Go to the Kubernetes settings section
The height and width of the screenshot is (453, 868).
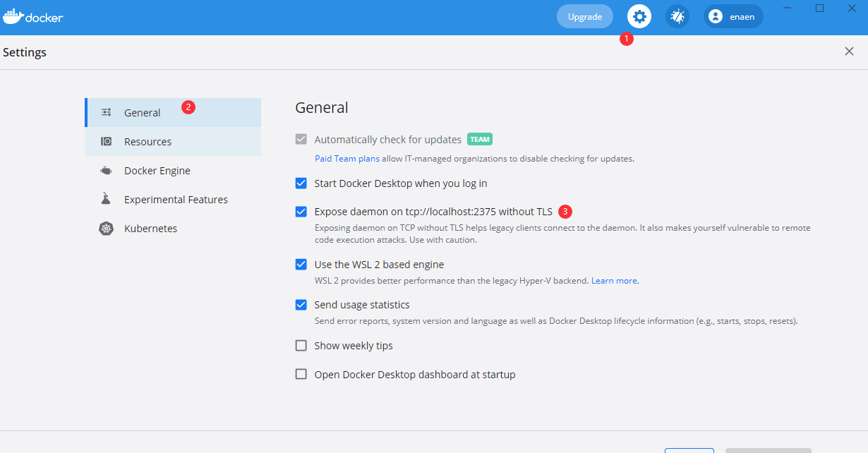[173, 229]
